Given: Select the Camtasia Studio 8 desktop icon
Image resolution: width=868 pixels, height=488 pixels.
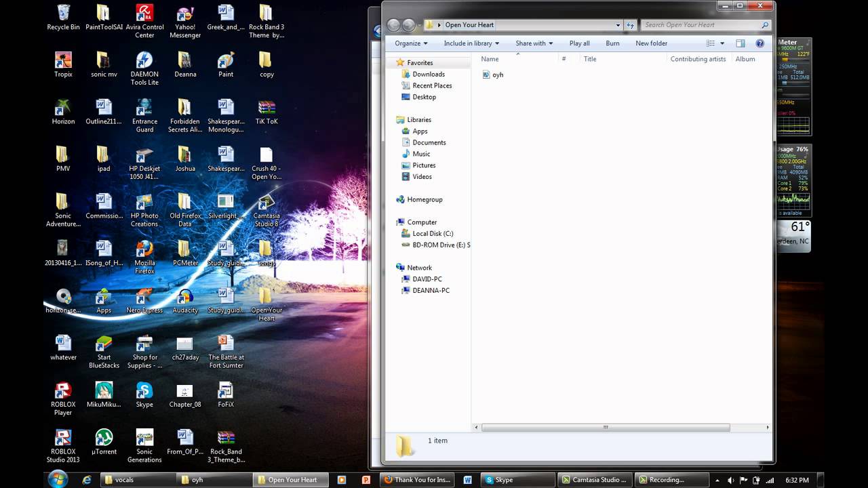Looking at the screenshot, I should [x=267, y=210].
